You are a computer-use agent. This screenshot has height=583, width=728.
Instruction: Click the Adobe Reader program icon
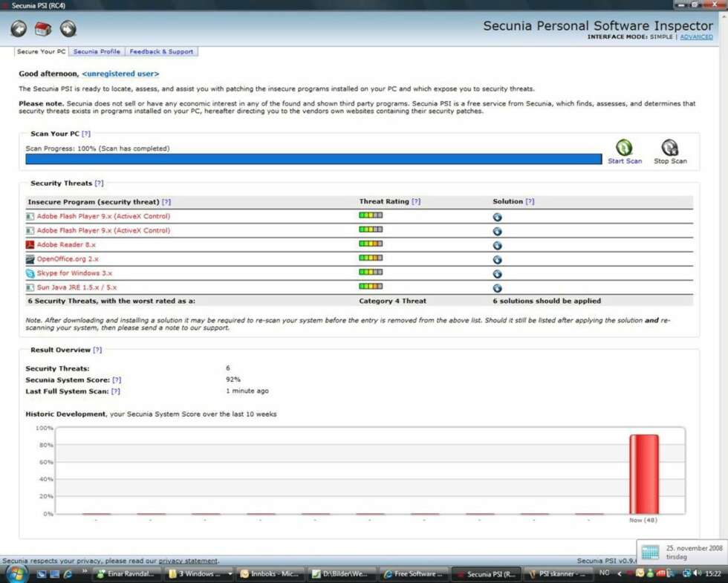pyautogui.click(x=30, y=244)
